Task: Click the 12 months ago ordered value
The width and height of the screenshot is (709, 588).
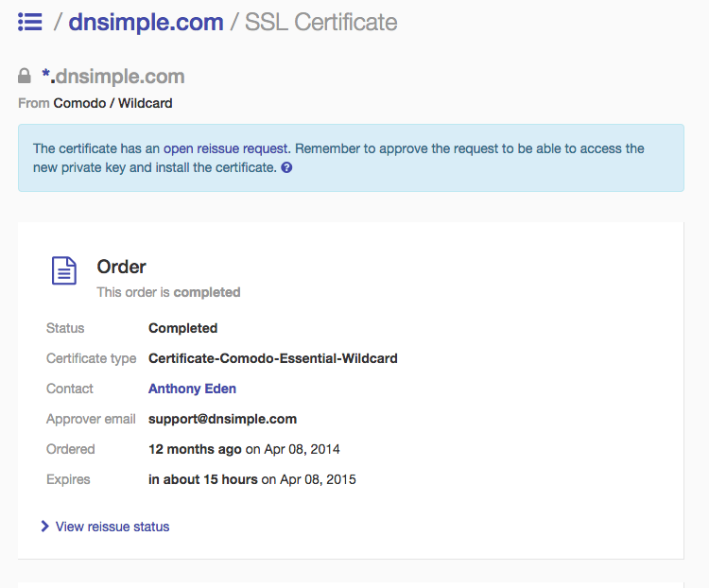Action: pyautogui.click(x=195, y=449)
